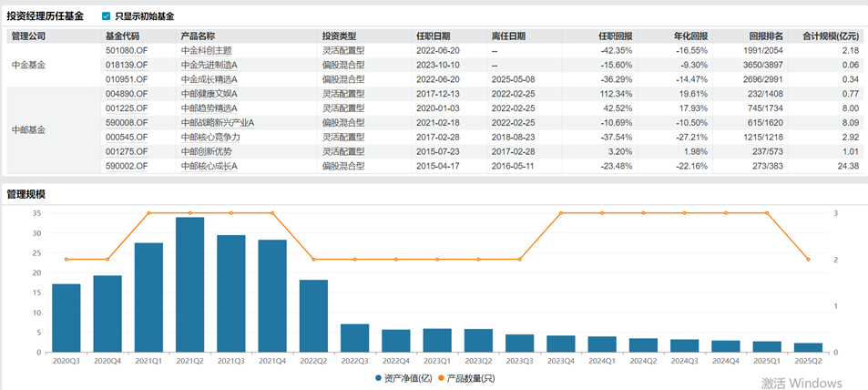Select the 中邮基金 management company cell
Viewport: 868px width, 390px height.
click(27, 130)
